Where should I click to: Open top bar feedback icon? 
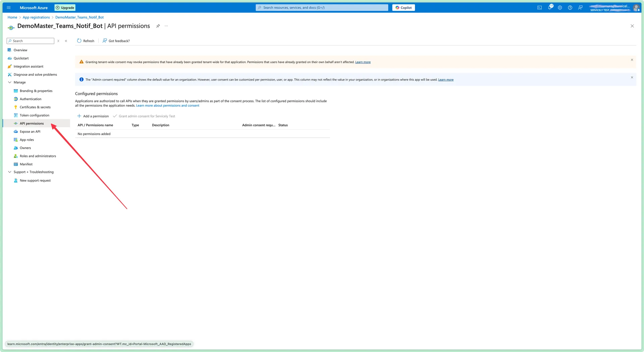tap(580, 8)
